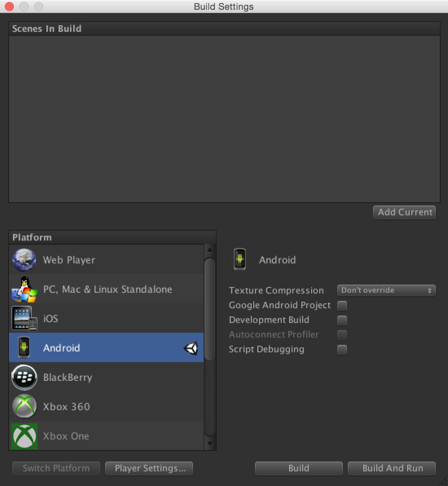Click the Build button
The image size is (448, 486).
pyautogui.click(x=299, y=468)
